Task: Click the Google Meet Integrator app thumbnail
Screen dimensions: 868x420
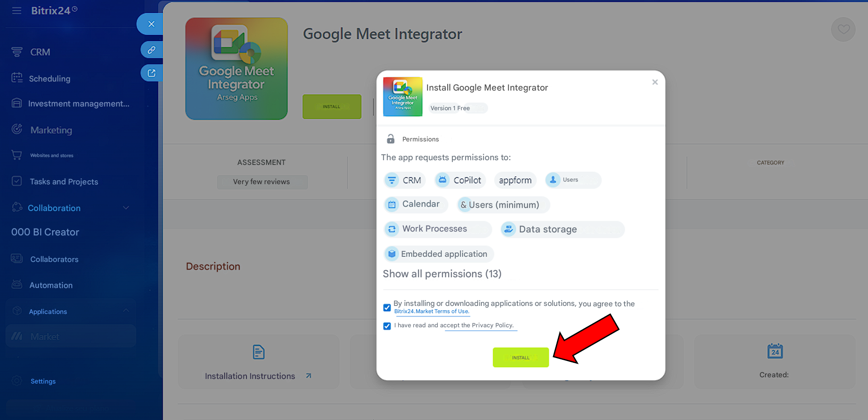Action: point(236,68)
